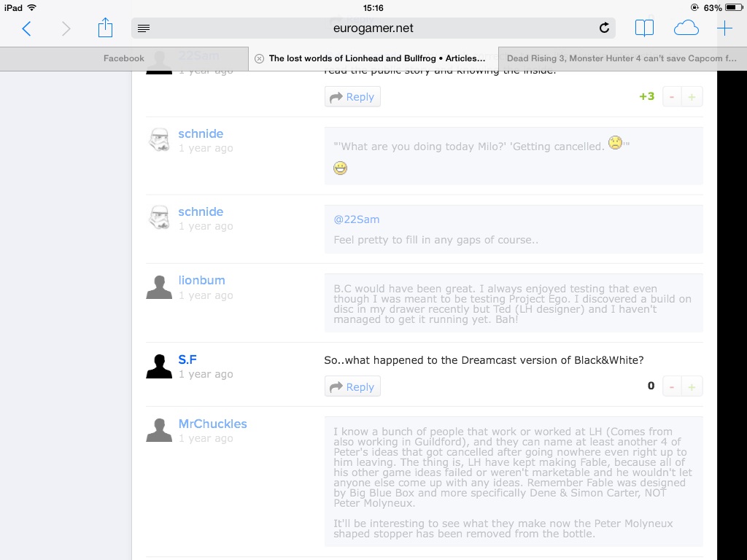Tap the 'It'll be interesting to see' paragraph
This screenshot has height=560, width=747.
[503, 529]
